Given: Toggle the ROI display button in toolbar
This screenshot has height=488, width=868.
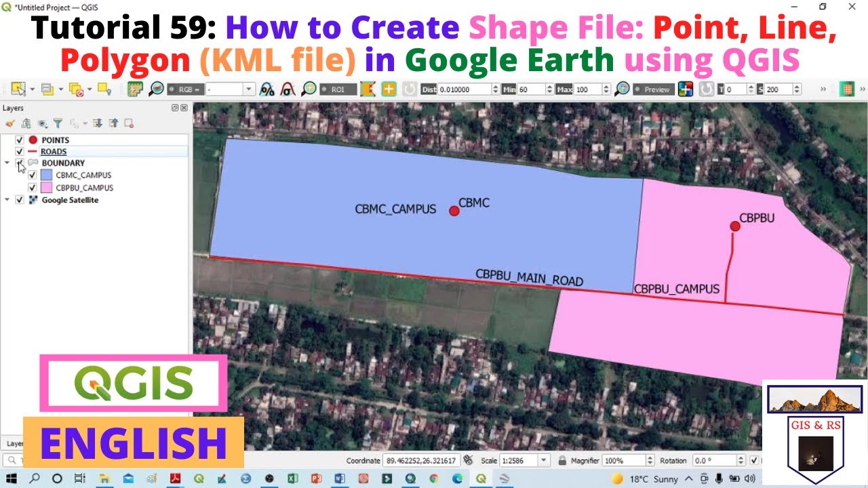Looking at the screenshot, I should [338, 89].
